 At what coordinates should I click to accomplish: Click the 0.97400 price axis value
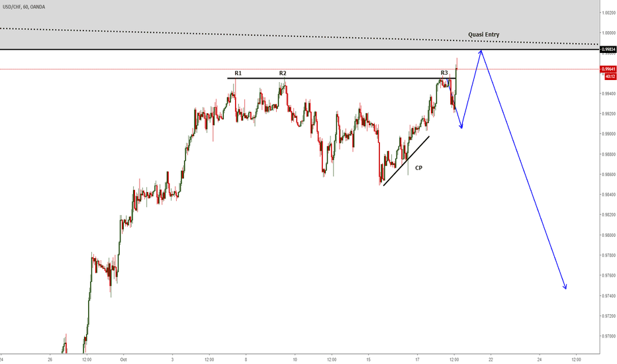coord(608,296)
